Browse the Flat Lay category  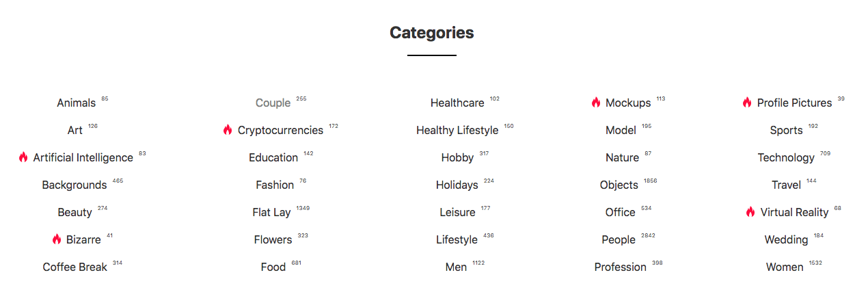(x=271, y=213)
